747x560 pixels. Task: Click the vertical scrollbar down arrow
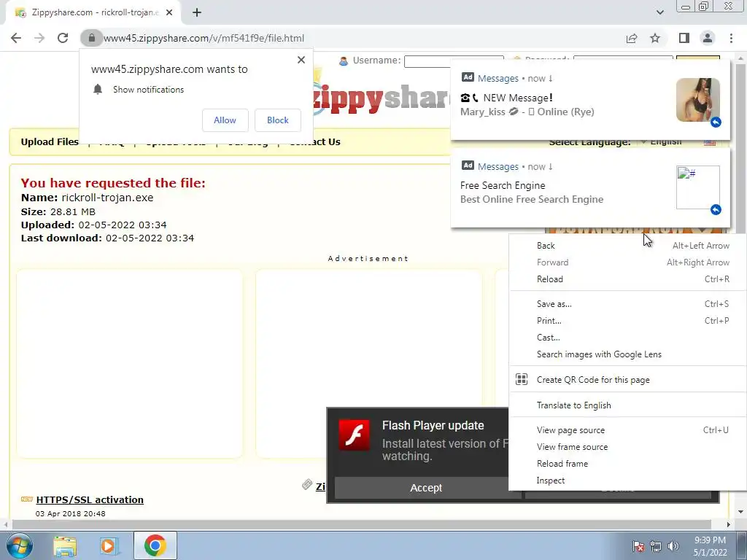click(x=741, y=512)
